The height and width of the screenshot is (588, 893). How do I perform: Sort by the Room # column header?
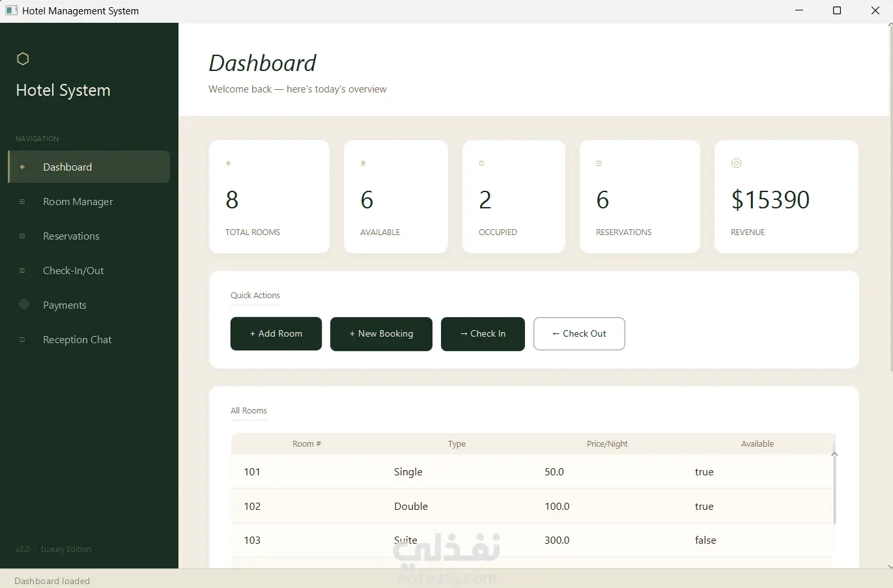(x=306, y=443)
